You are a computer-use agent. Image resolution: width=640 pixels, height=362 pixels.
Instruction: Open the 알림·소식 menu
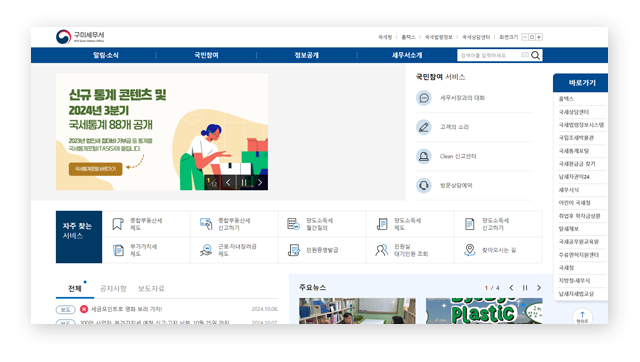[x=106, y=55]
